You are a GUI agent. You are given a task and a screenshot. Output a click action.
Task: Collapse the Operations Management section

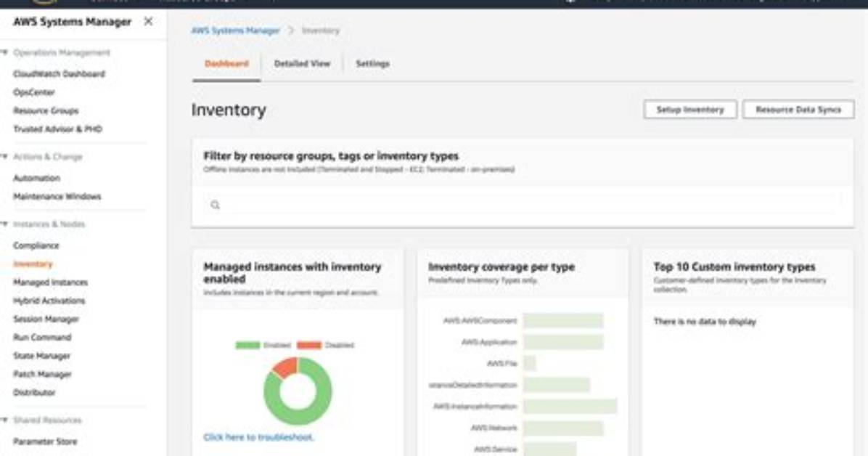point(4,52)
